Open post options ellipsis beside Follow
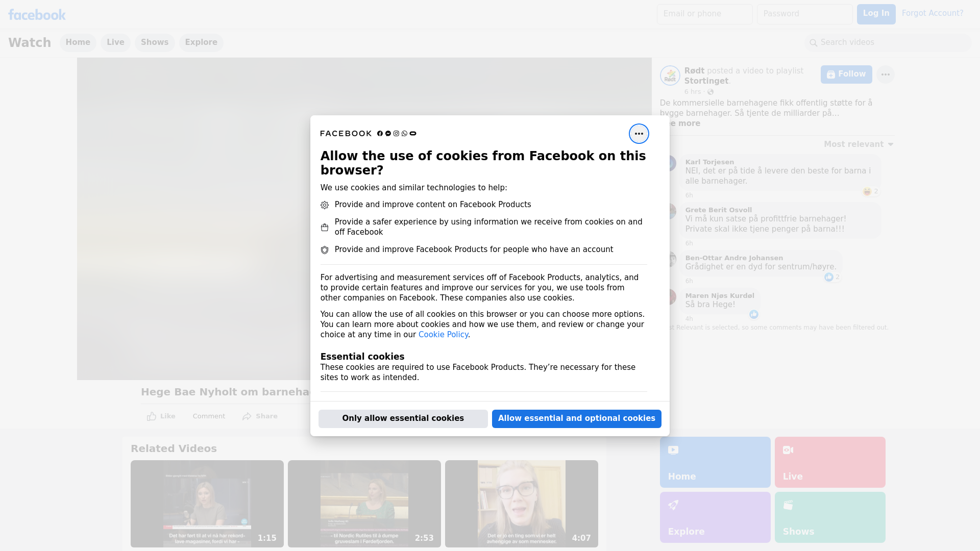 (885, 74)
